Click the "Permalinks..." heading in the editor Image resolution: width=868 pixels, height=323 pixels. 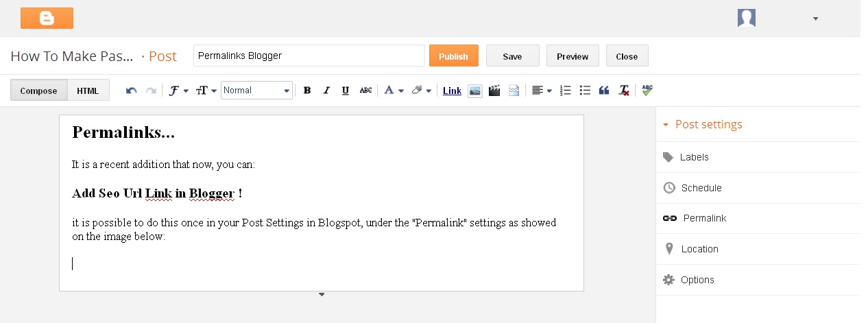(x=123, y=132)
